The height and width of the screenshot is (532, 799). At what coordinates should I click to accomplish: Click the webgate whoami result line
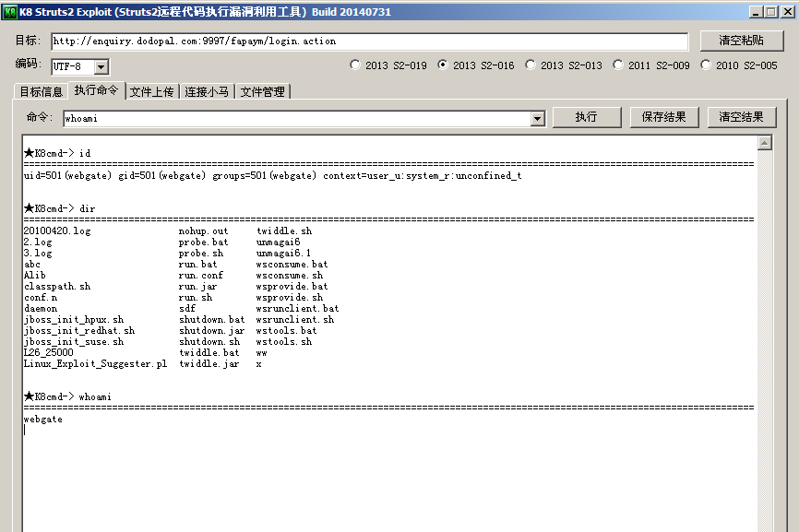click(x=42, y=420)
